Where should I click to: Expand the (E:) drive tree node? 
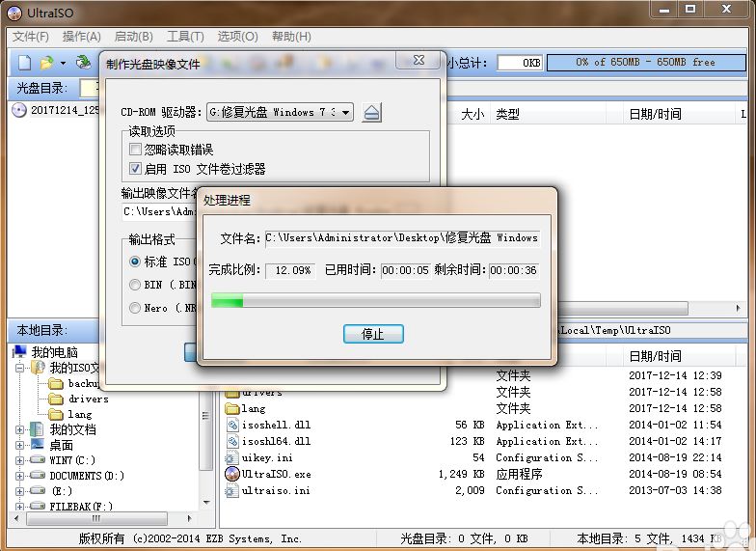click(19, 491)
